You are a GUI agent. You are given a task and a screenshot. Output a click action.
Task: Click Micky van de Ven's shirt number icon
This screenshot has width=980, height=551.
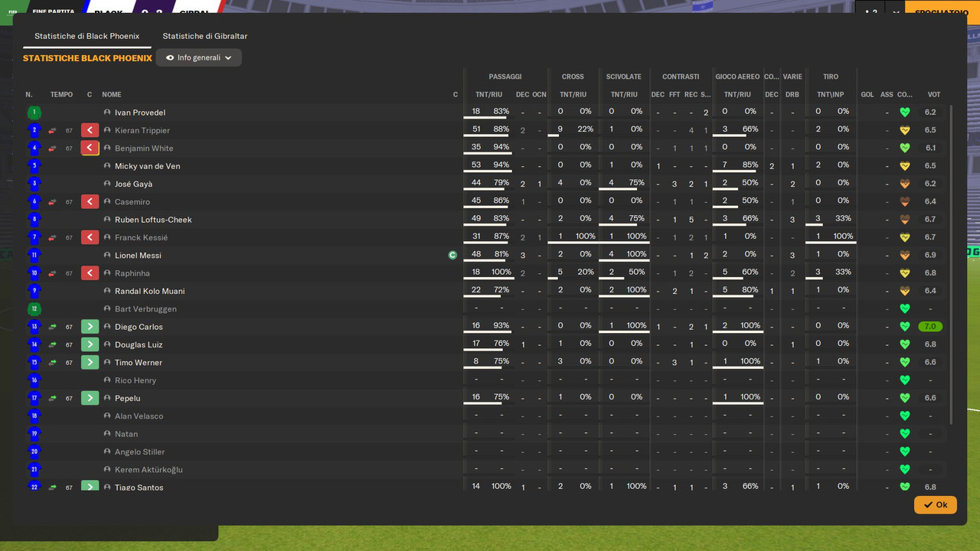34,166
